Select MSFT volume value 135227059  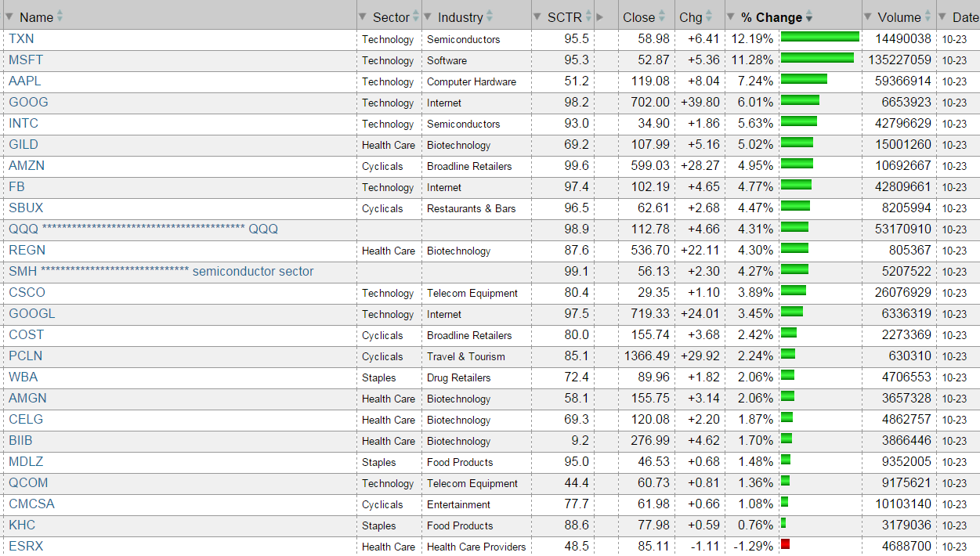900,60
